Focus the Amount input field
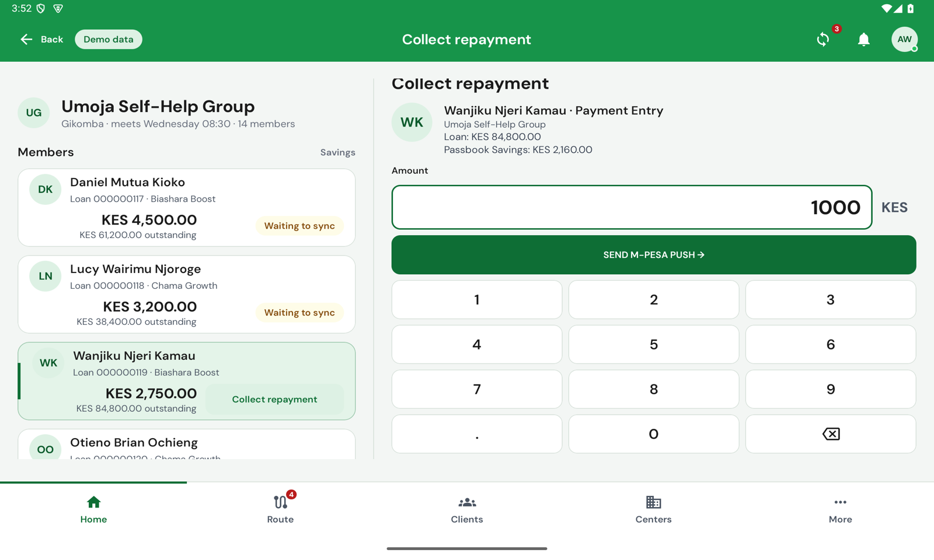 pos(632,207)
